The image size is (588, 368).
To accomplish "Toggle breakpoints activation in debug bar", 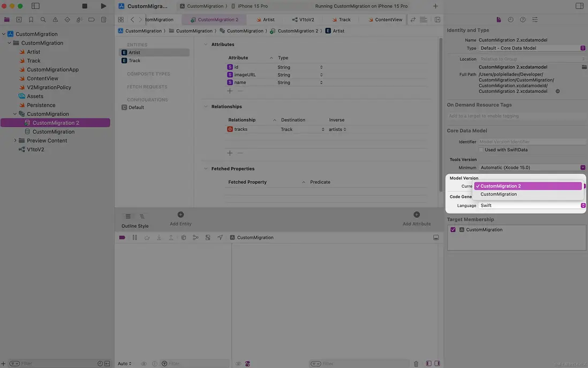I will point(122,237).
